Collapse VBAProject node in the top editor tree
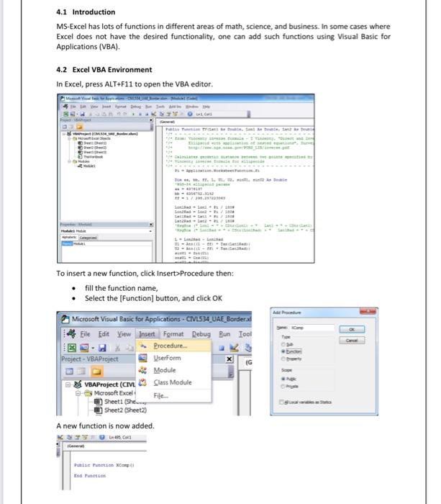Viewport: 441px width, 504px height. point(64,134)
